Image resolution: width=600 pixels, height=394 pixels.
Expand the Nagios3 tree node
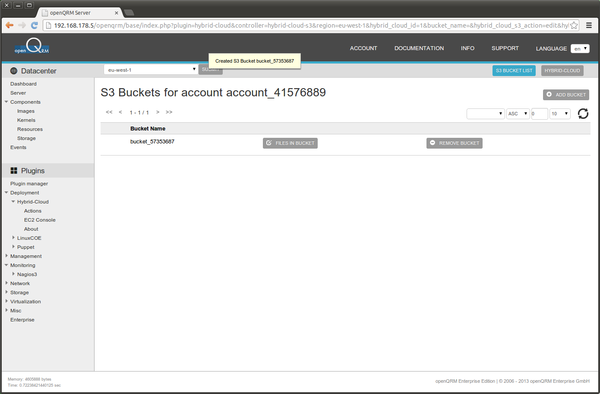tap(13, 274)
